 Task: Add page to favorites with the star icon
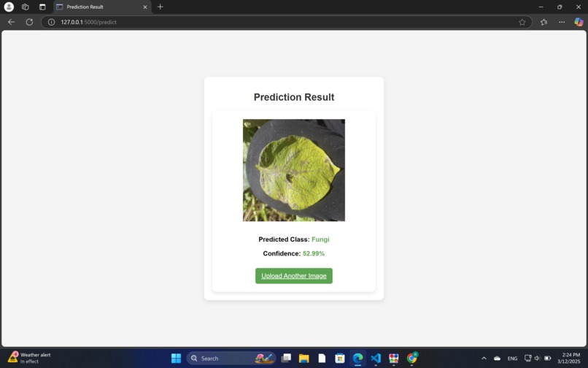(x=522, y=22)
